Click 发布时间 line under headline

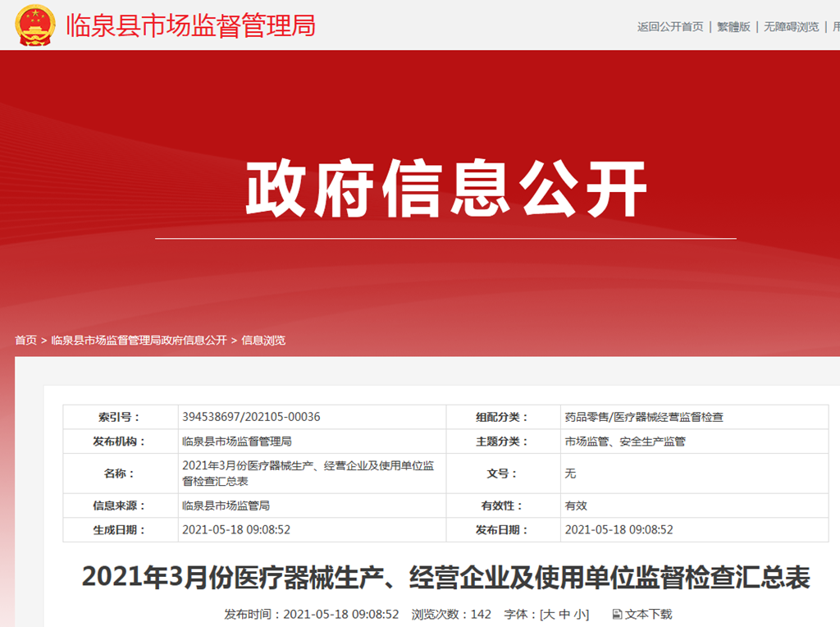pos(311,614)
